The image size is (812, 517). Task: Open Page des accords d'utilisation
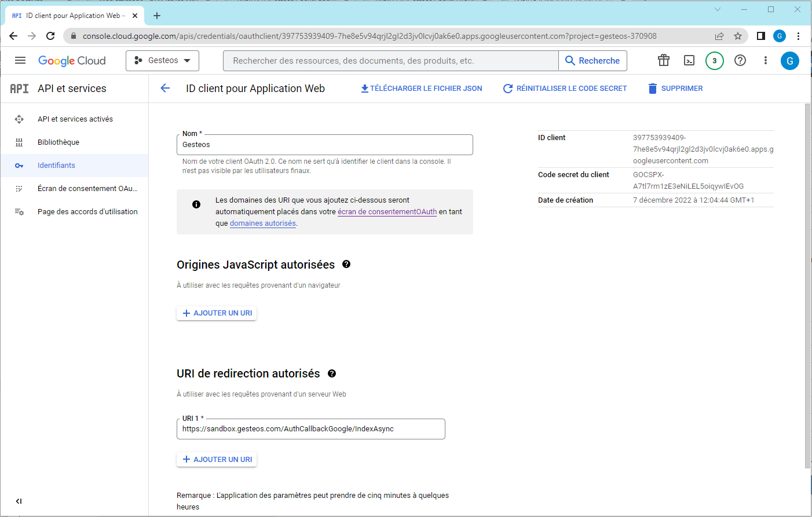pos(87,212)
